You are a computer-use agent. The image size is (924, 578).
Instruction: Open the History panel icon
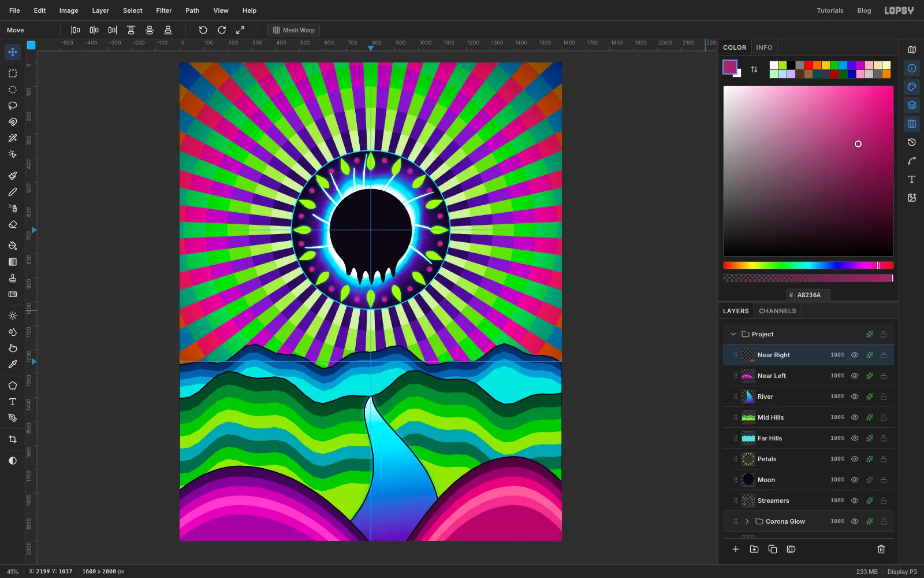912,142
